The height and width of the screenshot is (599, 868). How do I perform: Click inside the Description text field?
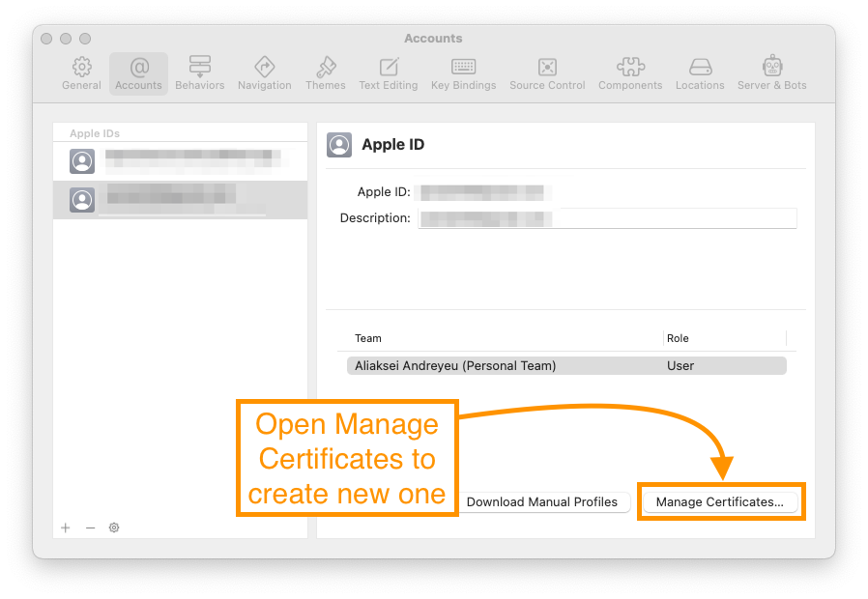(x=607, y=217)
